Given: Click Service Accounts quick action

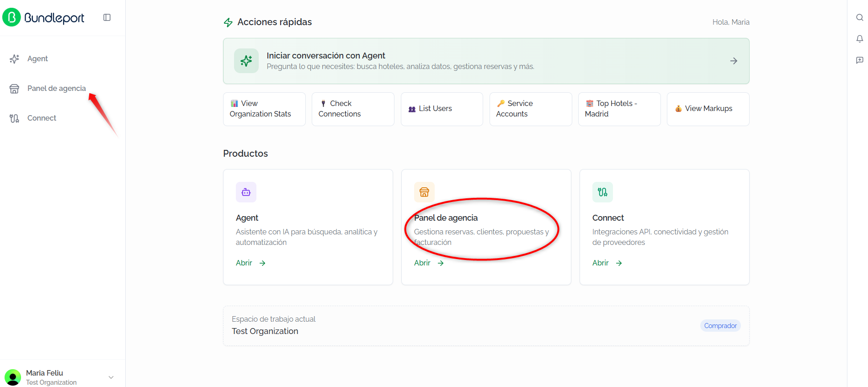Looking at the screenshot, I should pos(531,109).
